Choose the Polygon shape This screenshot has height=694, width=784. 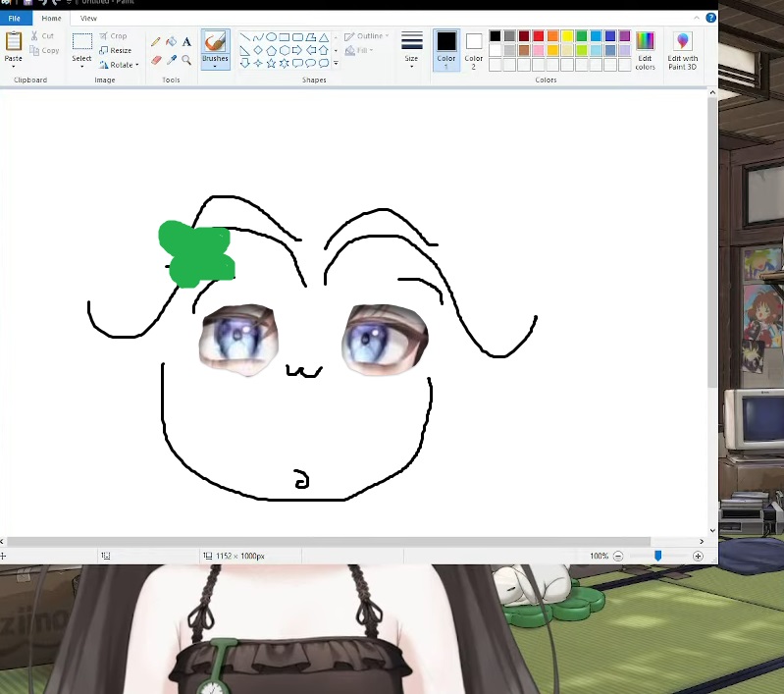coord(310,37)
